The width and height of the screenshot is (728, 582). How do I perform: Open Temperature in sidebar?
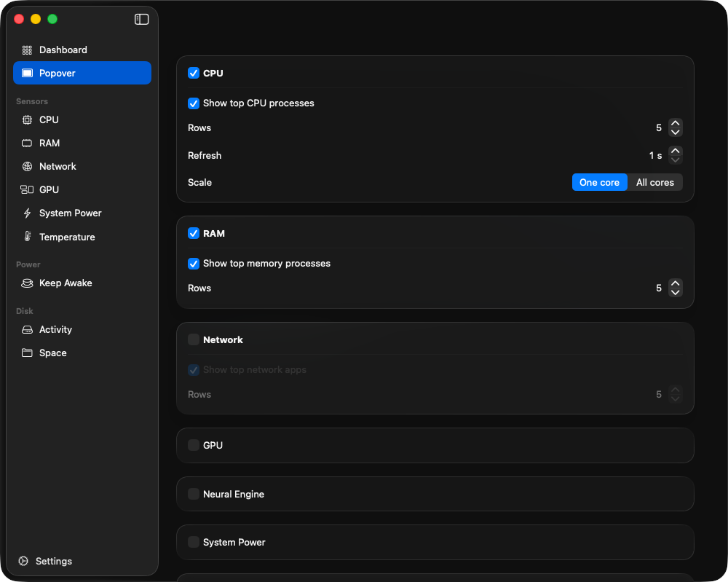[x=82, y=237]
